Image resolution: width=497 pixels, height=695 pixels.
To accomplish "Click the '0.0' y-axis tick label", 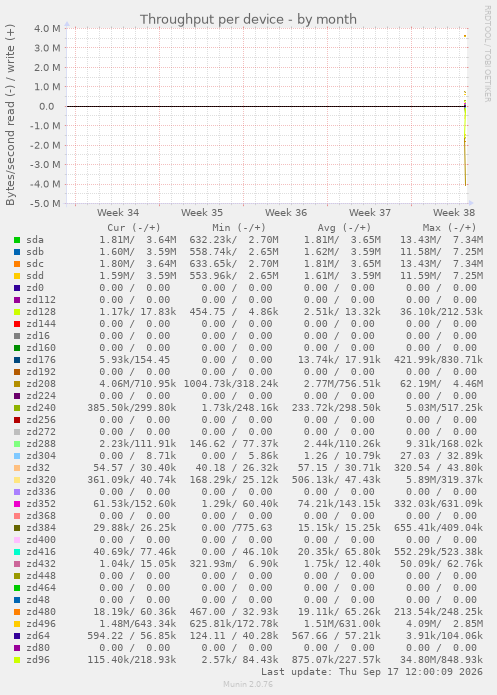I will pyautogui.click(x=47, y=106).
